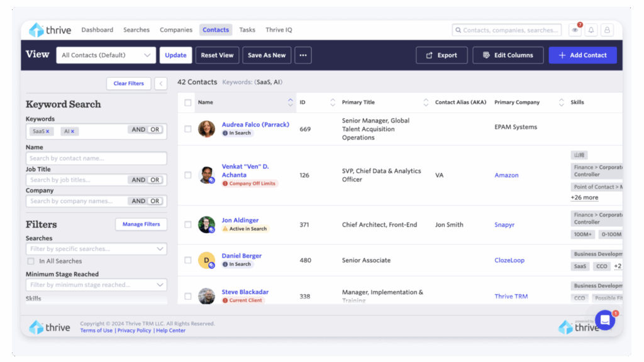Open the Thrive IQ menu item

(279, 30)
